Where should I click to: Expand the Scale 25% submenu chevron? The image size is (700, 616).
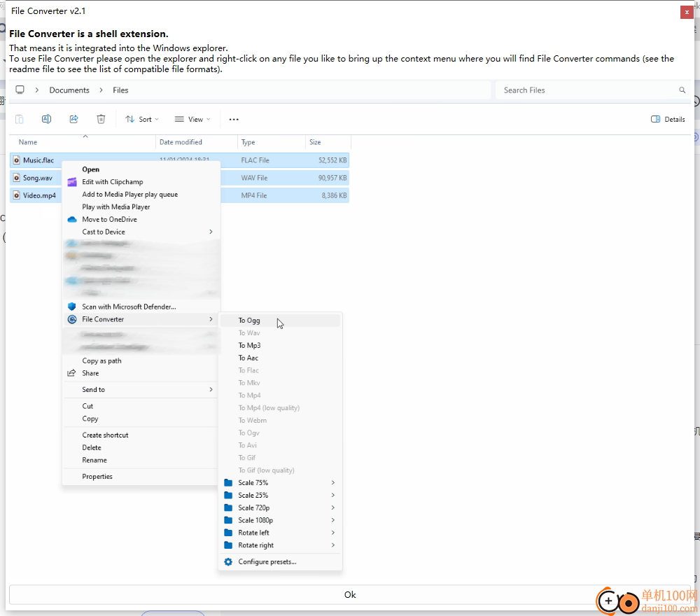pyautogui.click(x=333, y=495)
